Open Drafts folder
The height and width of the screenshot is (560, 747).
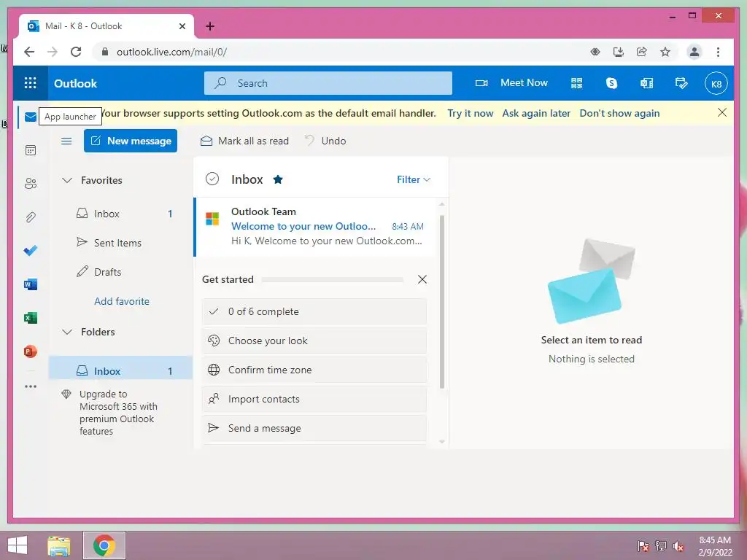coord(122,272)
